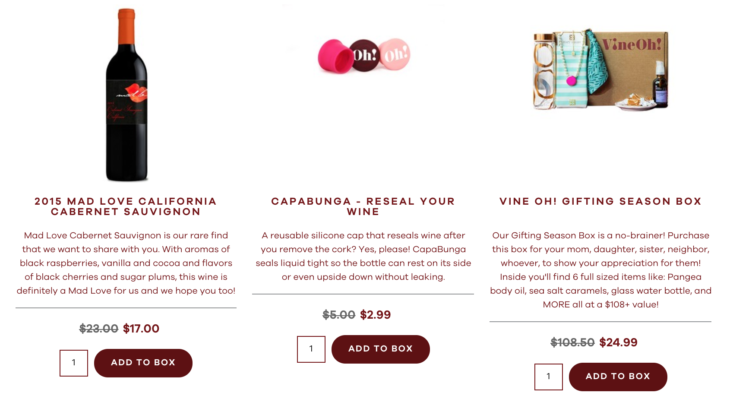Click the $2.99 sale price
Screen dimensions: 733x399
pos(375,315)
